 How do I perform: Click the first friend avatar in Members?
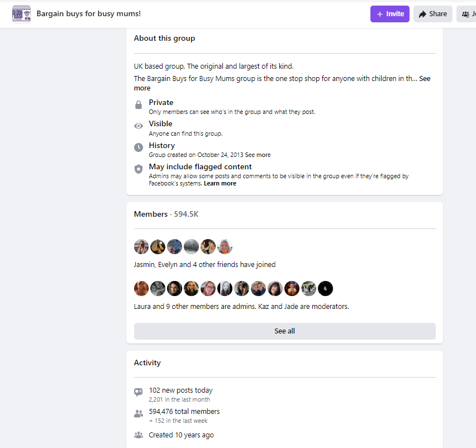tap(141, 246)
